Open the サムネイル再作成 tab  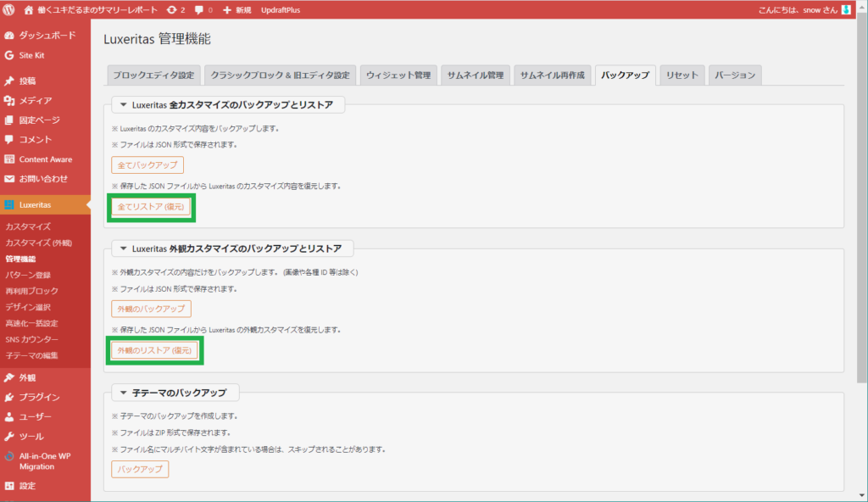pos(552,75)
